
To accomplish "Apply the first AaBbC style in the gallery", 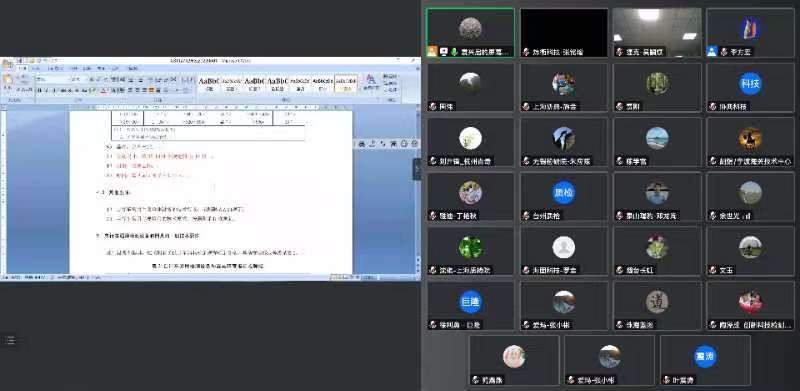I will coord(209,83).
